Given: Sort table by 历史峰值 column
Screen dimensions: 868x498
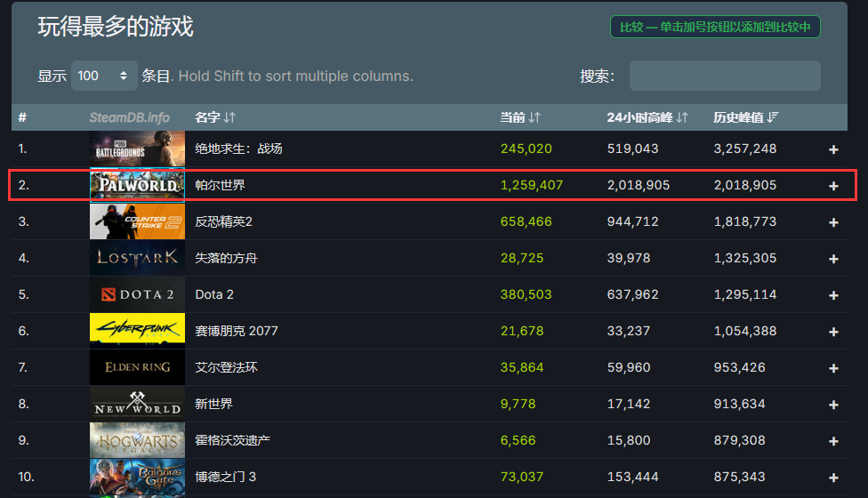Looking at the screenshot, I should (745, 117).
